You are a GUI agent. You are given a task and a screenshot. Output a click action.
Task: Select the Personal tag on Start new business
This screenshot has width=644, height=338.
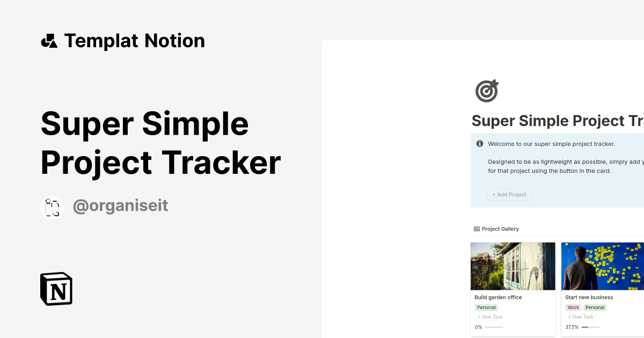[595, 307]
